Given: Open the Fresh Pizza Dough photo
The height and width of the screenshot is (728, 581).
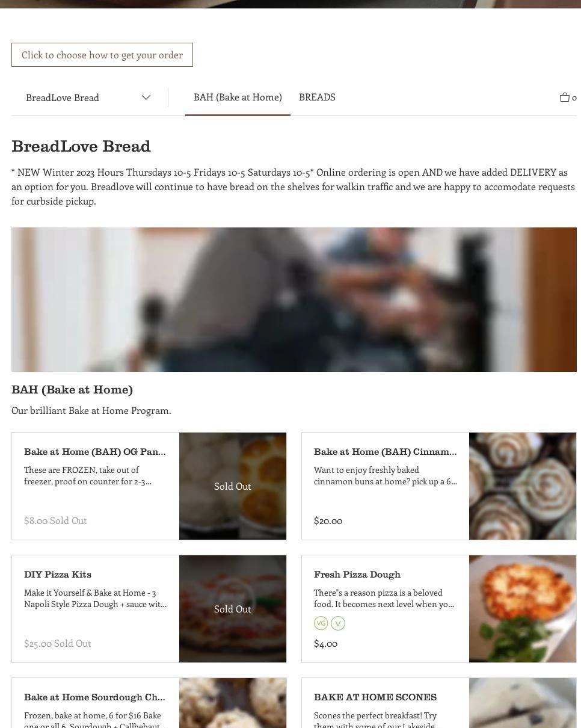Looking at the screenshot, I should (x=523, y=609).
